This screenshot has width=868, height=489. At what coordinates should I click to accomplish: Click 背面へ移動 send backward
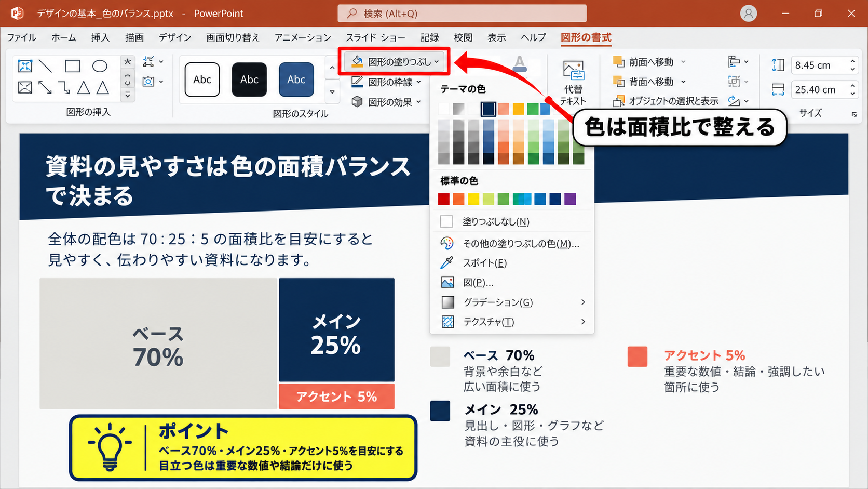[649, 82]
